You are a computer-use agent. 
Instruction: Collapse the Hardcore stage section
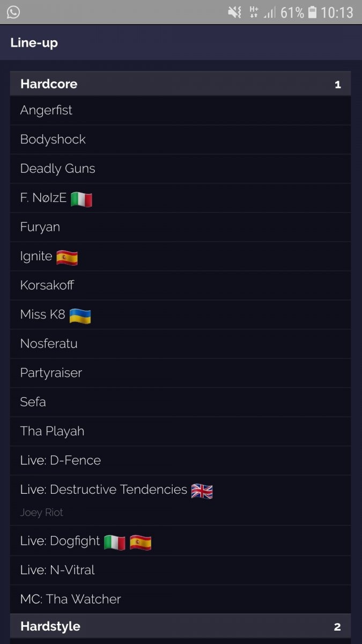click(x=180, y=84)
